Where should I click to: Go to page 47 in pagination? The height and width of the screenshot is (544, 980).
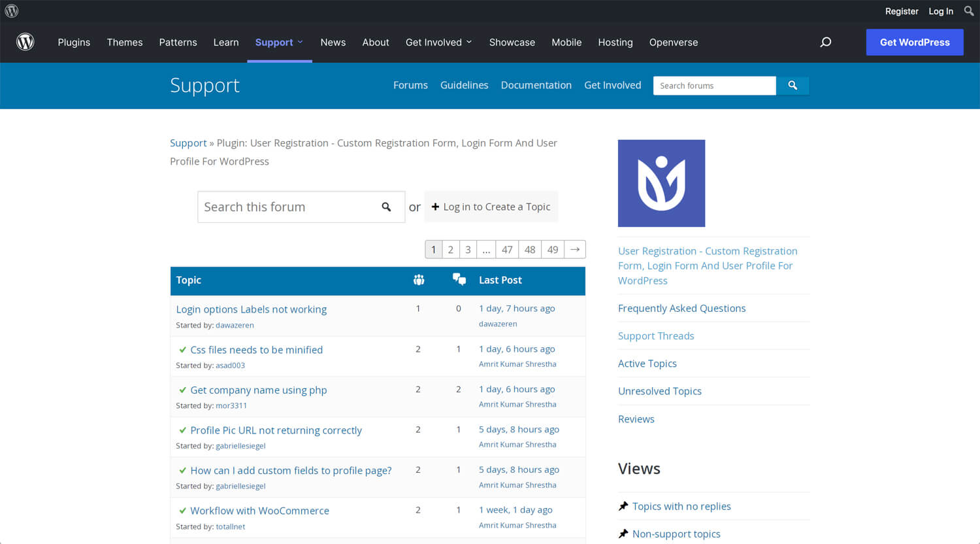click(x=507, y=249)
